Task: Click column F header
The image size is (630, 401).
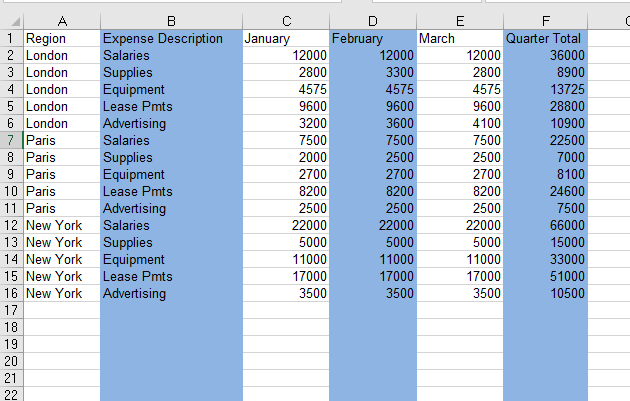Action: click(545, 20)
